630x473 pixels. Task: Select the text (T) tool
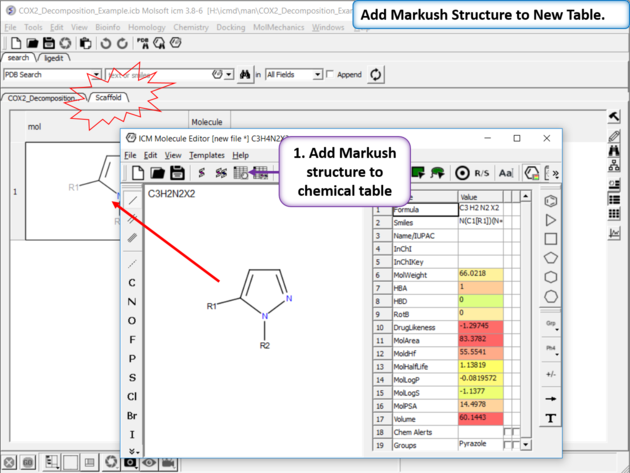point(551,419)
